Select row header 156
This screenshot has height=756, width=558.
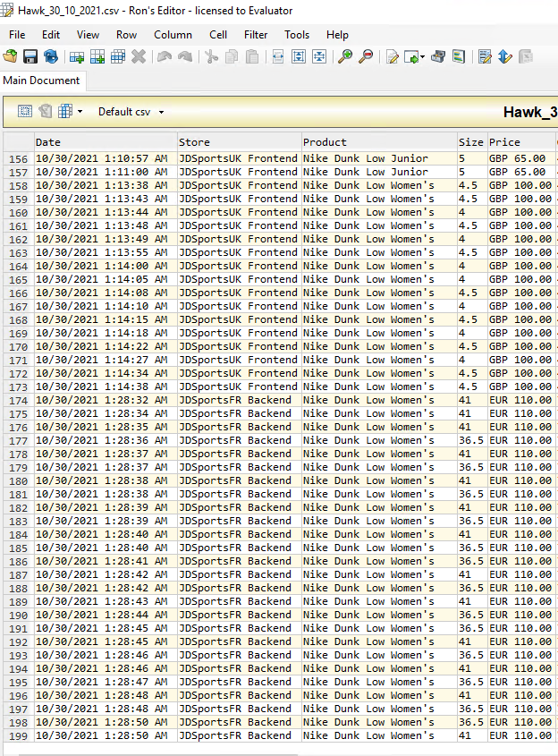[x=19, y=158]
